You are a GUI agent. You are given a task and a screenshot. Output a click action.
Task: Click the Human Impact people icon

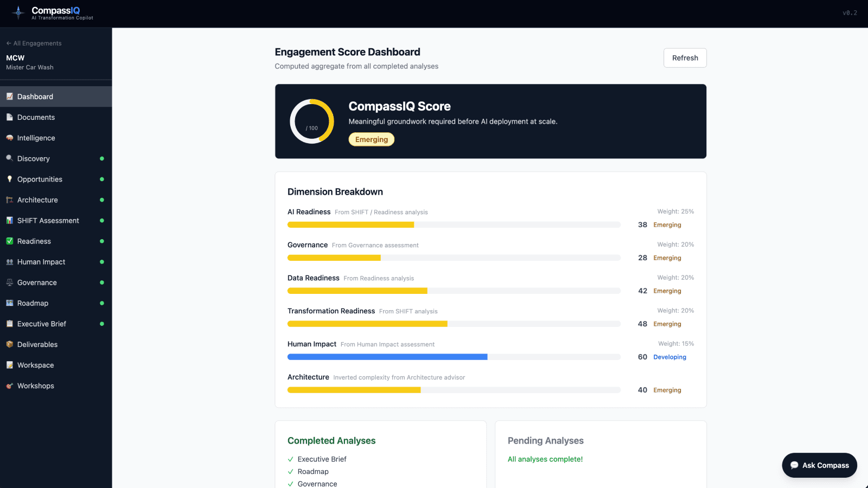(9, 261)
